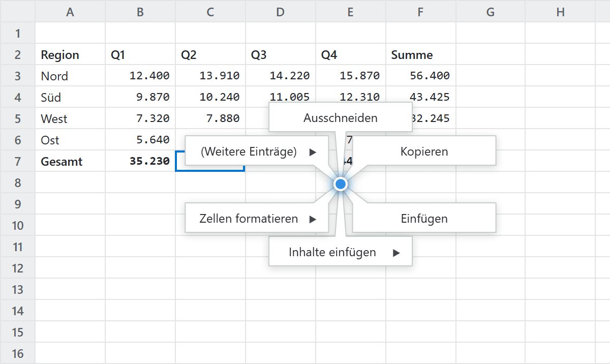Click the Summe header cell
Image resolution: width=610 pixels, height=364 pixels.
click(x=421, y=54)
